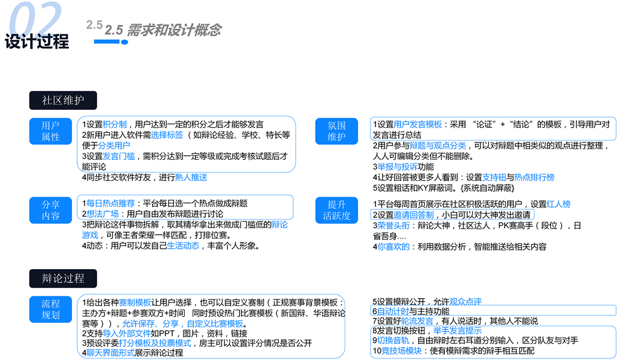Select the 氛围维护 blue category box

[x=336, y=132]
